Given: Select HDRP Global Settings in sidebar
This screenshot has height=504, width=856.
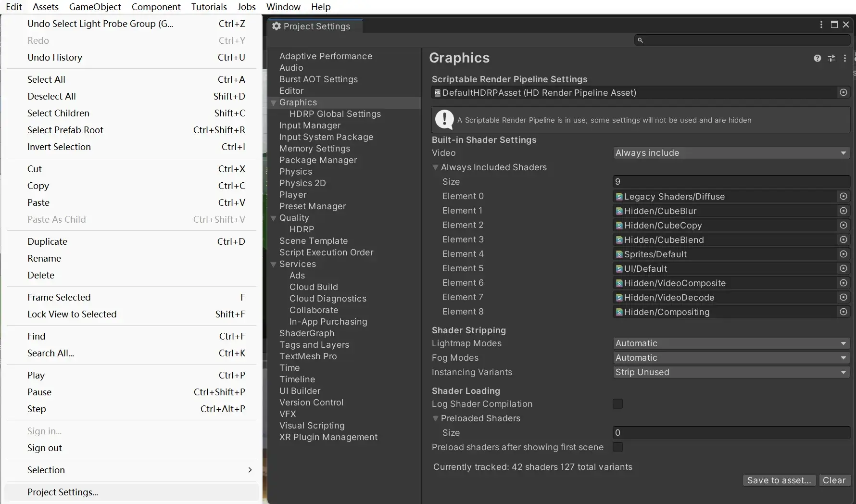Looking at the screenshot, I should point(335,114).
